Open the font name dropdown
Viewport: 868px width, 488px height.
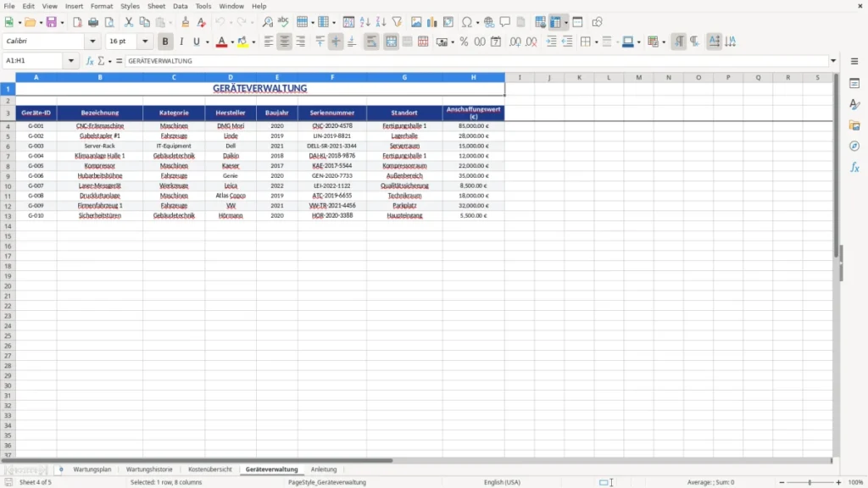[92, 41]
